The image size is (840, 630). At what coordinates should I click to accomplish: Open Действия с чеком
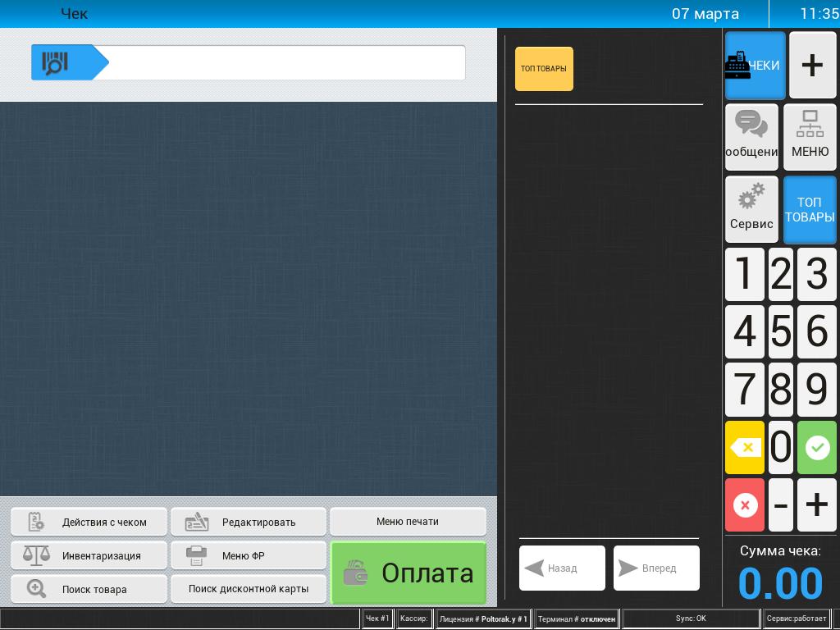coord(89,522)
